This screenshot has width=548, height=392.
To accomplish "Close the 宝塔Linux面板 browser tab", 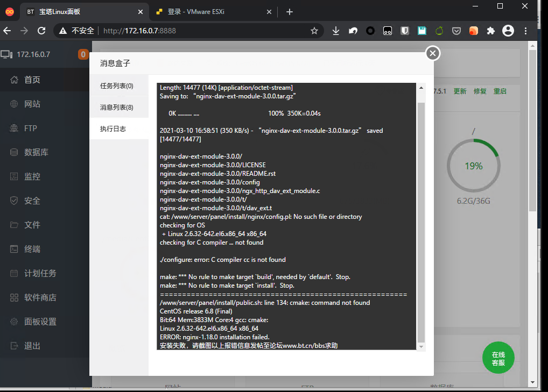I will (x=140, y=12).
